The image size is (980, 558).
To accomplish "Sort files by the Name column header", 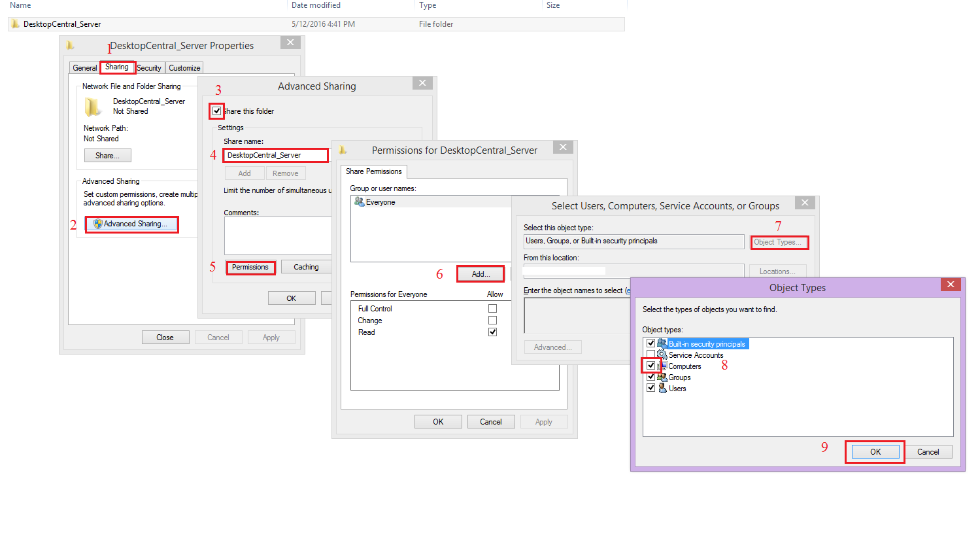I will point(20,5).
